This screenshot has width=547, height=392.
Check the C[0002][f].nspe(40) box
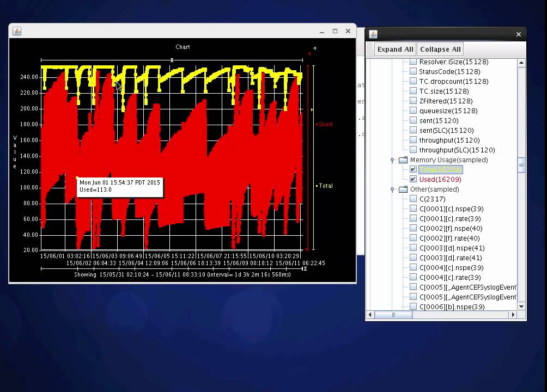tap(413, 228)
